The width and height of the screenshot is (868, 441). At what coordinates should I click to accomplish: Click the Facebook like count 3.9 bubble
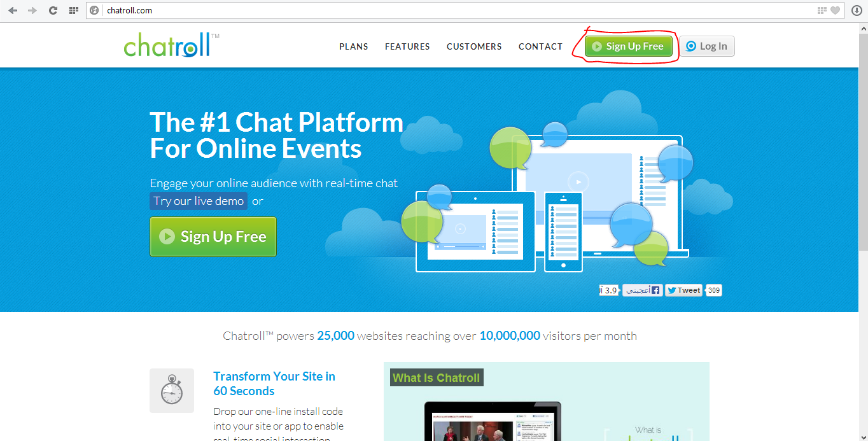(x=609, y=290)
